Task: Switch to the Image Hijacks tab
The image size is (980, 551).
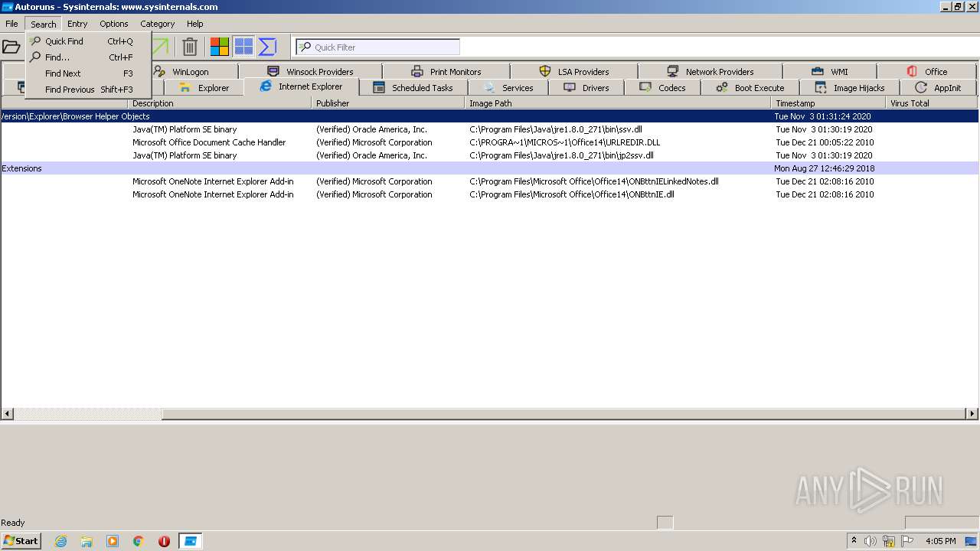Action: (x=850, y=87)
